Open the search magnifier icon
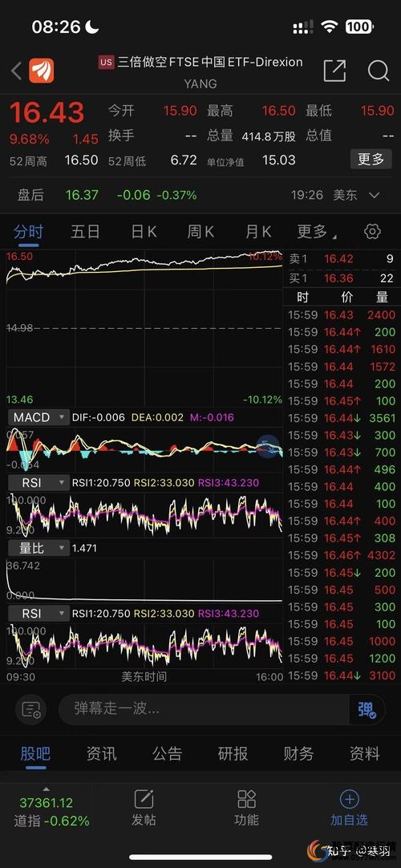Screen dimensions: 401x868 [379, 71]
